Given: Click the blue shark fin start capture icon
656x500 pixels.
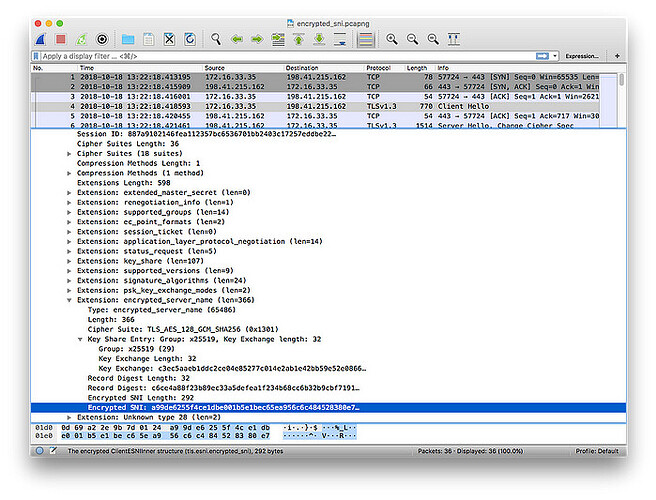Looking at the screenshot, I should click(41, 39).
